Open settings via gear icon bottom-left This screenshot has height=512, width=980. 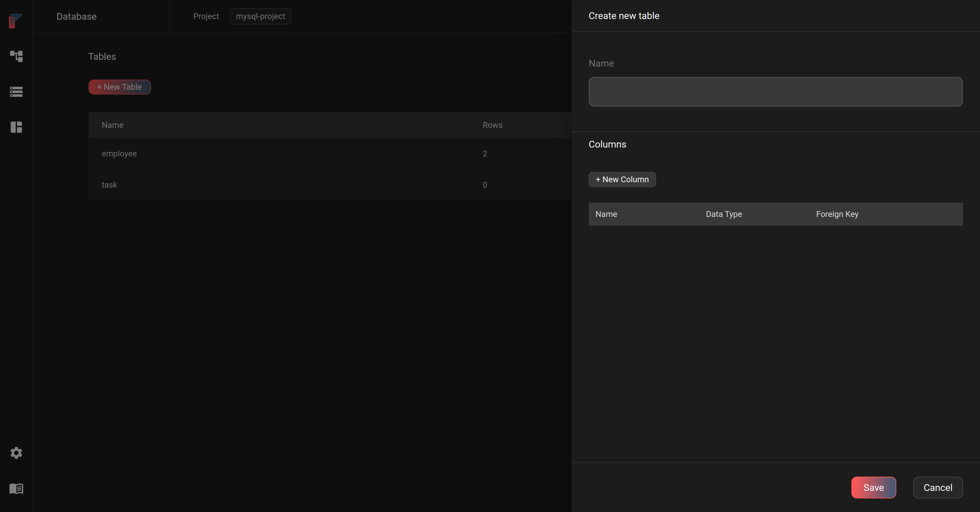17,453
